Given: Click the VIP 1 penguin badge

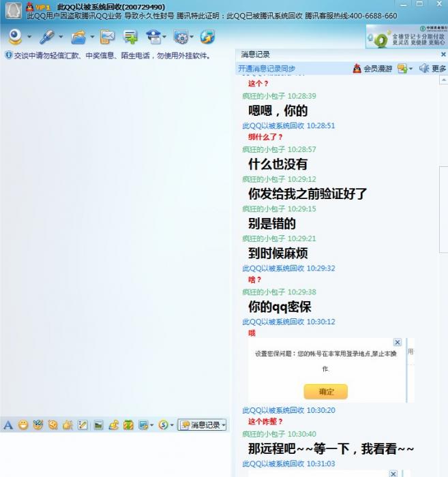Looking at the screenshot, I should [x=38, y=7].
